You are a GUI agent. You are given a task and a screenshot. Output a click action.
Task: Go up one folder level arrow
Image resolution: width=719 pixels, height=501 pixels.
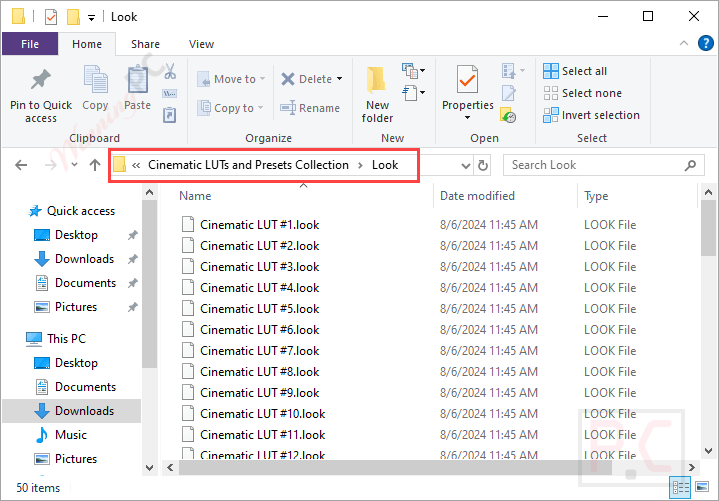pos(95,165)
